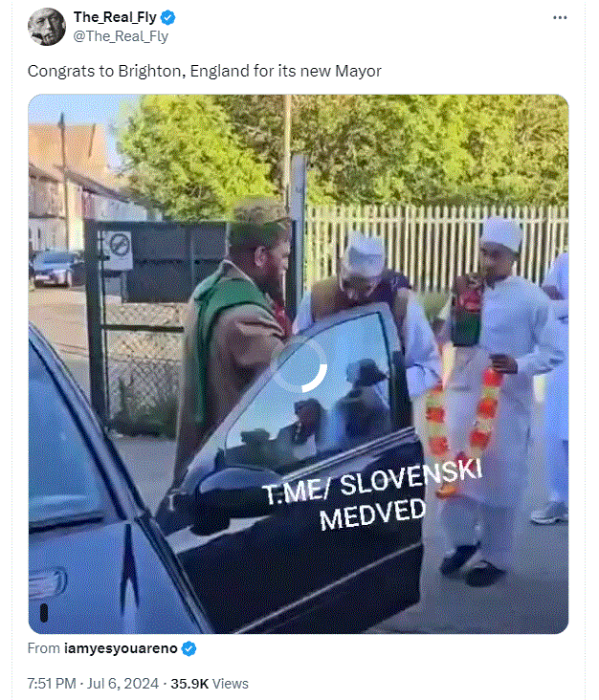Screen dimensions: 599x700
Task: Click blue verified badge beside The_Real_Fly
Action: 168,18
